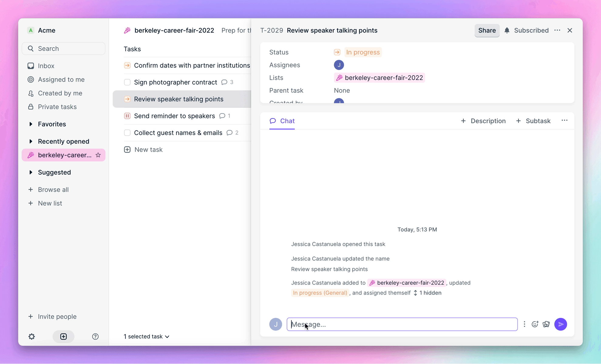Add a Description to the task
Screen dimensions: 601x364
coord(483,121)
